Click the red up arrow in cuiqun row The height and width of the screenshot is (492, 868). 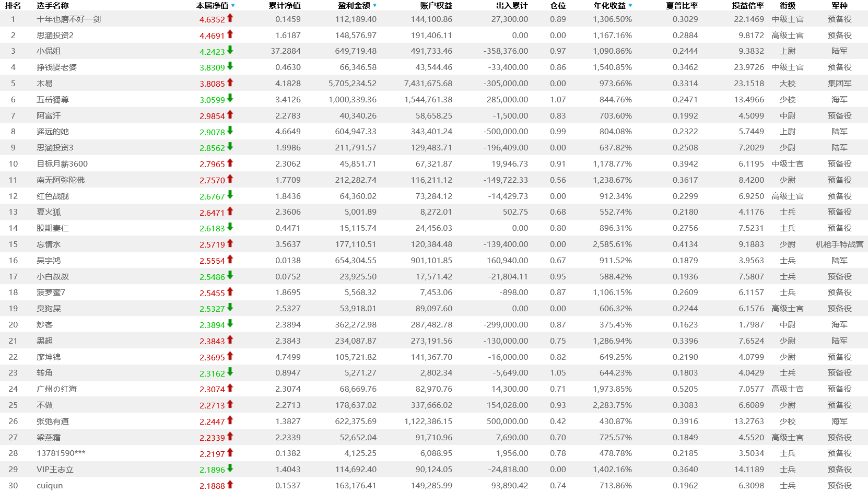click(230, 485)
